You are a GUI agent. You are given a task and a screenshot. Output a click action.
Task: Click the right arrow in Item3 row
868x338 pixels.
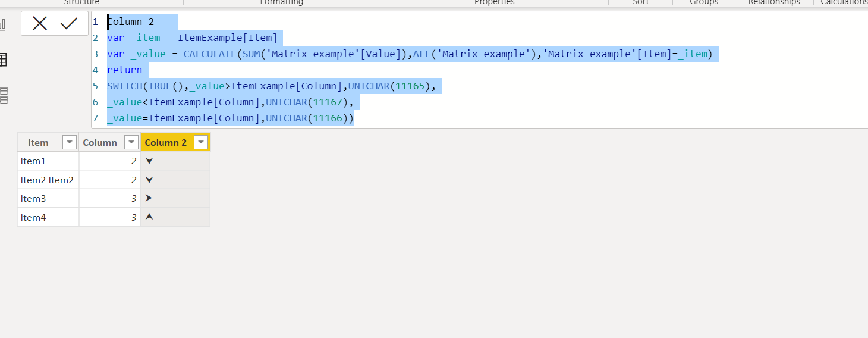click(x=149, y=198)
